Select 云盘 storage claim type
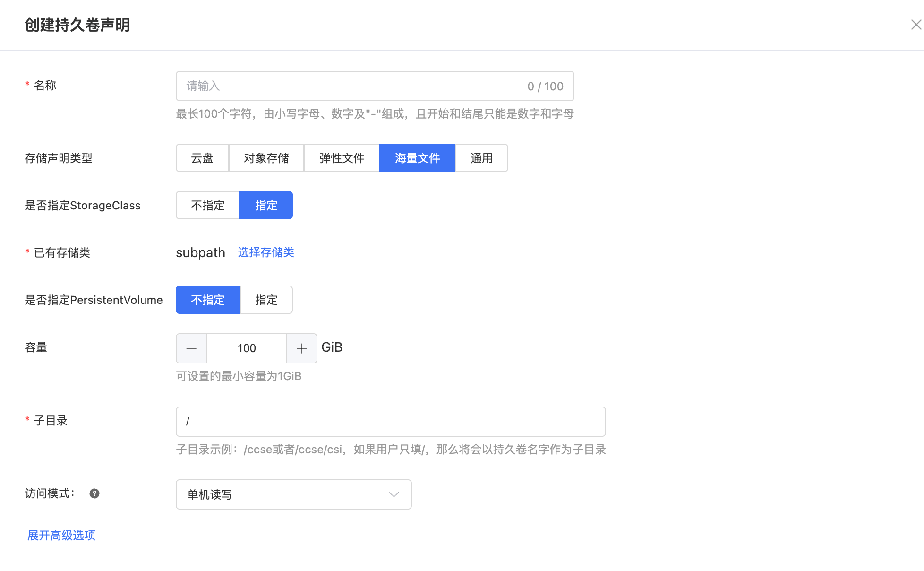924x571 pixels. 202,158
